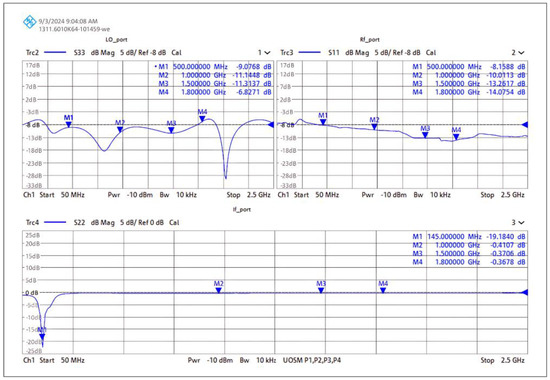This screenshot has height=380, width=550.
Task: Click If_port 0 dB reference arrow
Action: click(525, 292)
